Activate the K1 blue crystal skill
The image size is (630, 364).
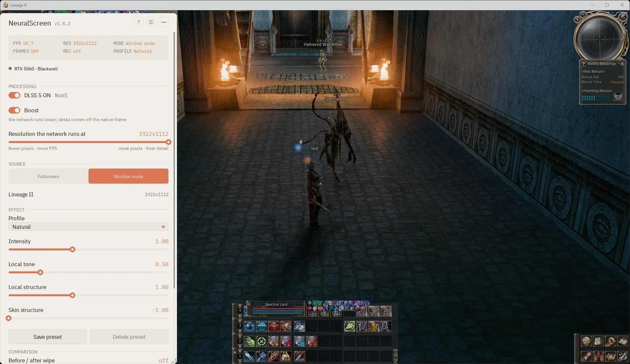249,326
